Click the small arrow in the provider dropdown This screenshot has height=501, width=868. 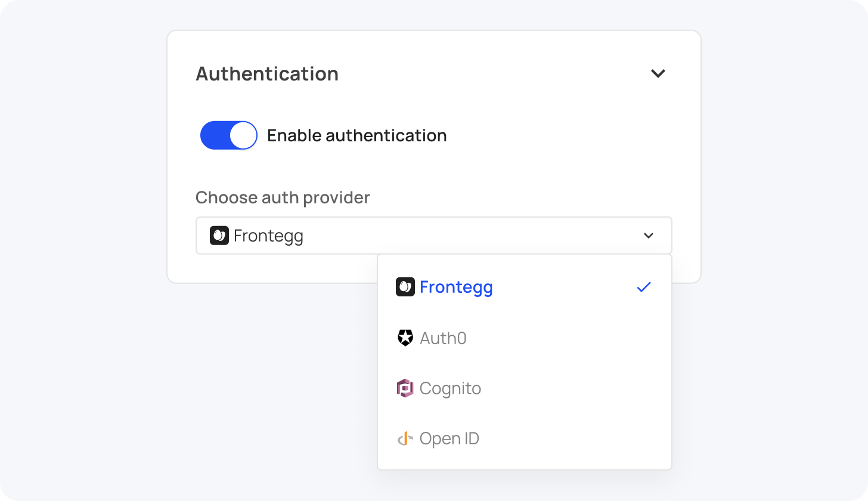(649, 236)
